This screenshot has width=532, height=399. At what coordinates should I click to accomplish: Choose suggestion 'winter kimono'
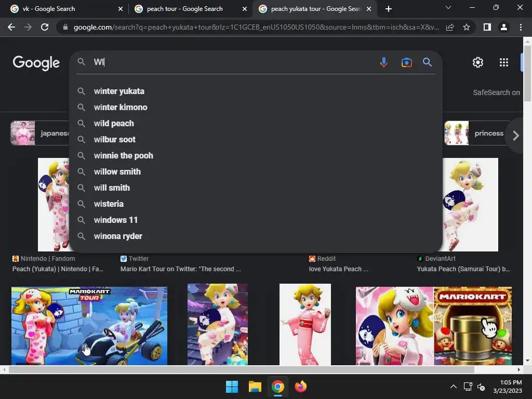256,107
